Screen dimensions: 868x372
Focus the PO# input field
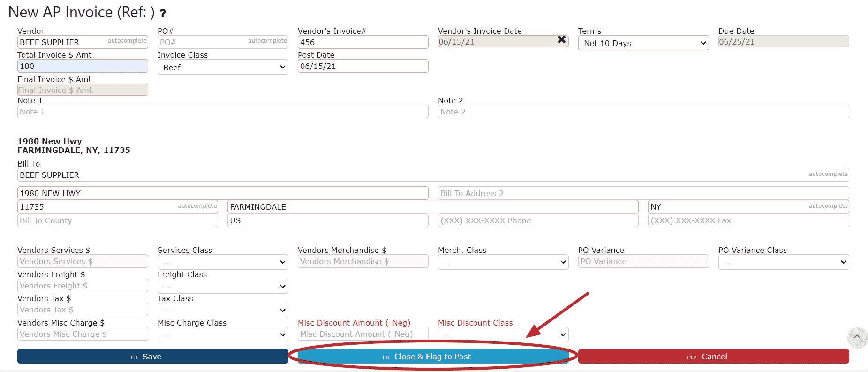(202, 42)
